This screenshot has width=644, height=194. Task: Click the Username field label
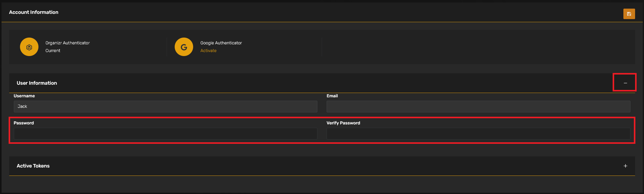coord(24,96)
